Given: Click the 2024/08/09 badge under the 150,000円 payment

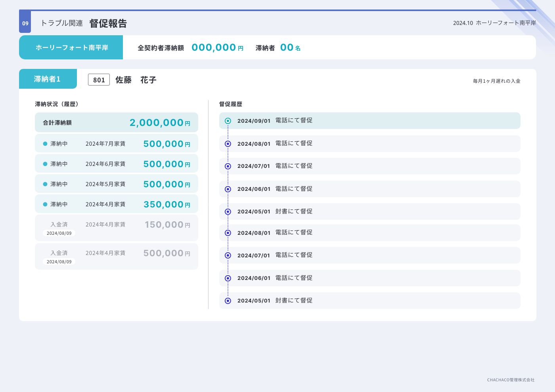Looking at the screenshot, I should [59, 233].
